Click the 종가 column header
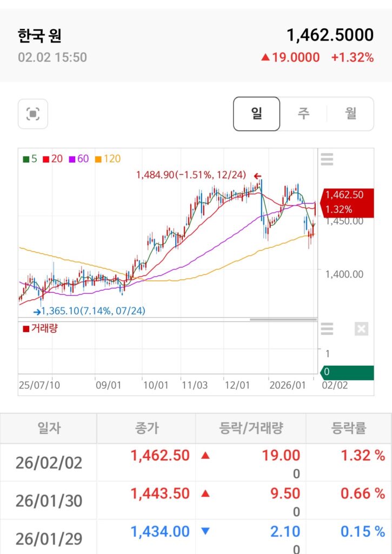Image resolution: width=392 pixels, height=554 pixels. pyautogui.click(x=146, y=428)
